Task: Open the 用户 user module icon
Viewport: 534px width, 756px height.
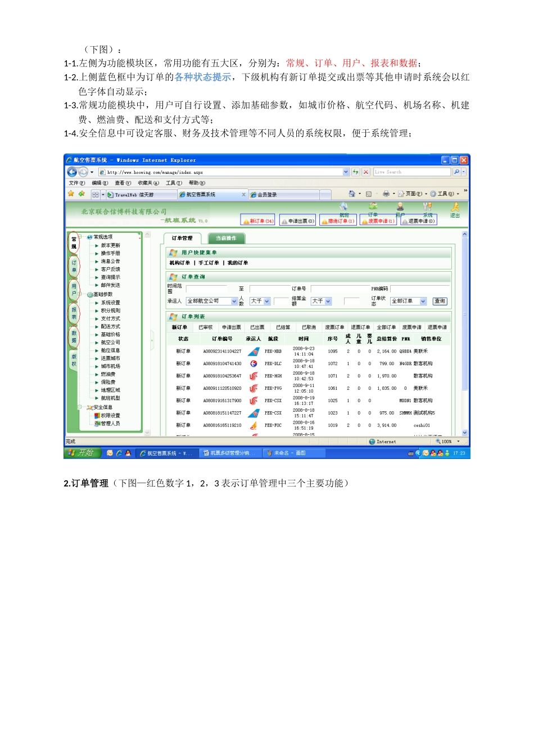Action: (400, 207)
